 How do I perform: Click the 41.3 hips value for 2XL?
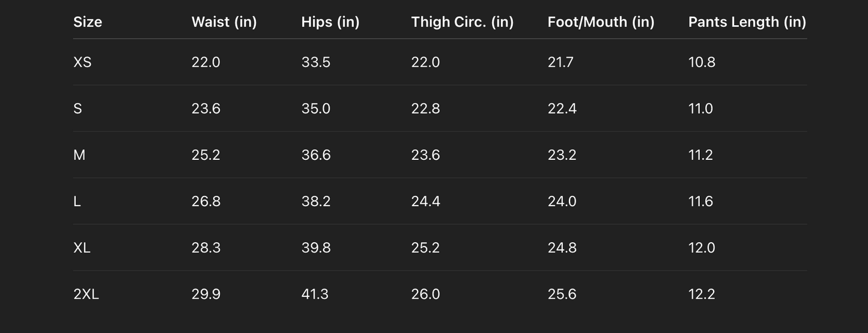315,294
